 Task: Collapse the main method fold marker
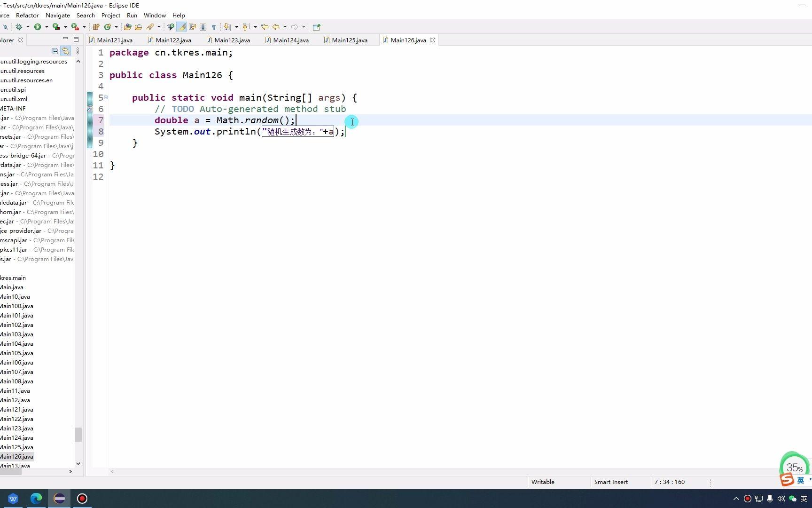pyautogui.click(x=106, y=97)
